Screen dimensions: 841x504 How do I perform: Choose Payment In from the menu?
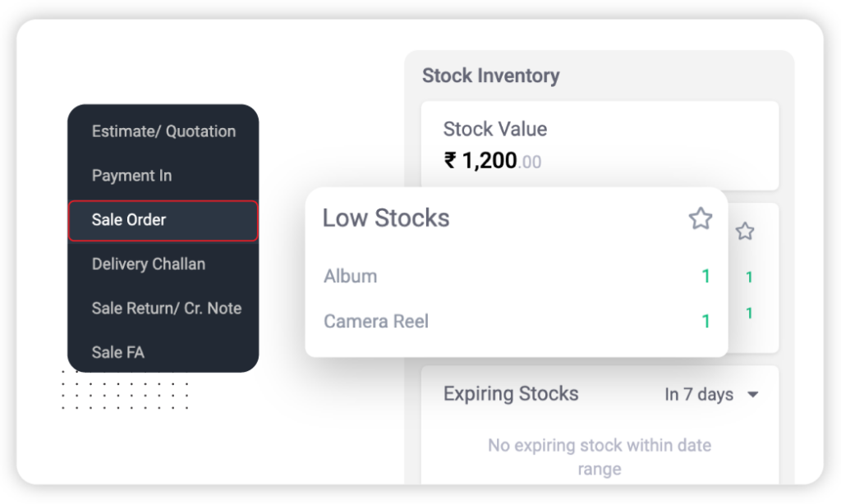point(131,176)
